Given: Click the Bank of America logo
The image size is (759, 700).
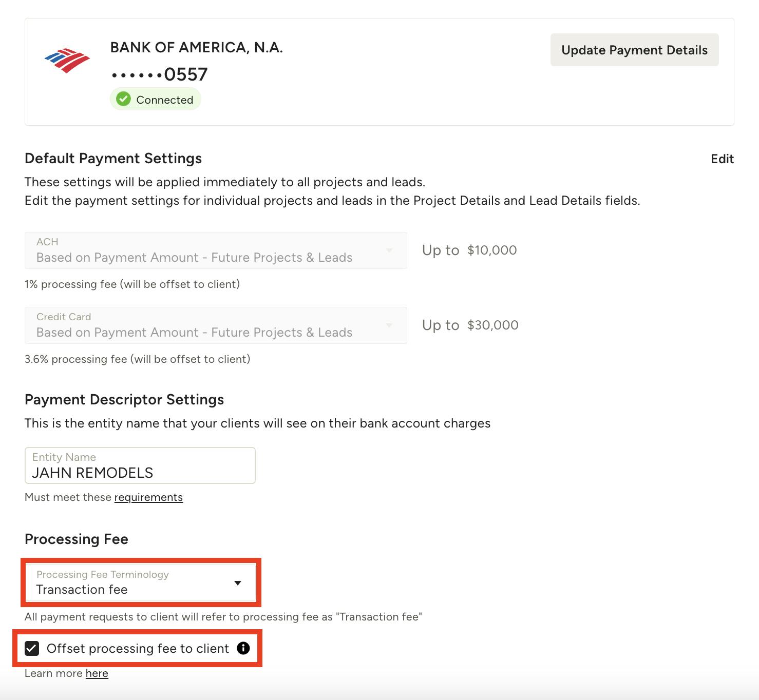Looking at the screenshot, I should point(66,59).
